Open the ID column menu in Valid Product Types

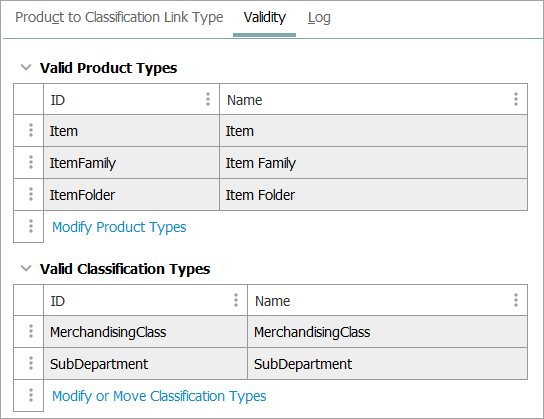pos(208,99)
